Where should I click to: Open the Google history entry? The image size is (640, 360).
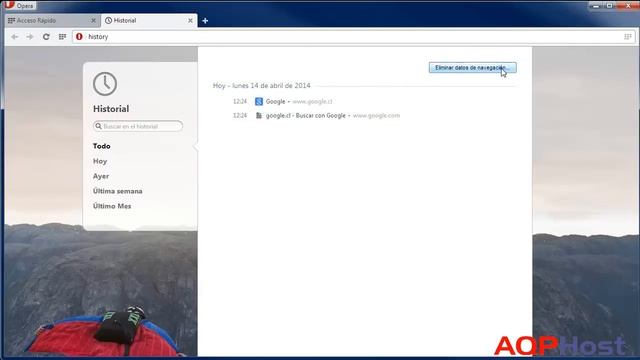(276, 102)
